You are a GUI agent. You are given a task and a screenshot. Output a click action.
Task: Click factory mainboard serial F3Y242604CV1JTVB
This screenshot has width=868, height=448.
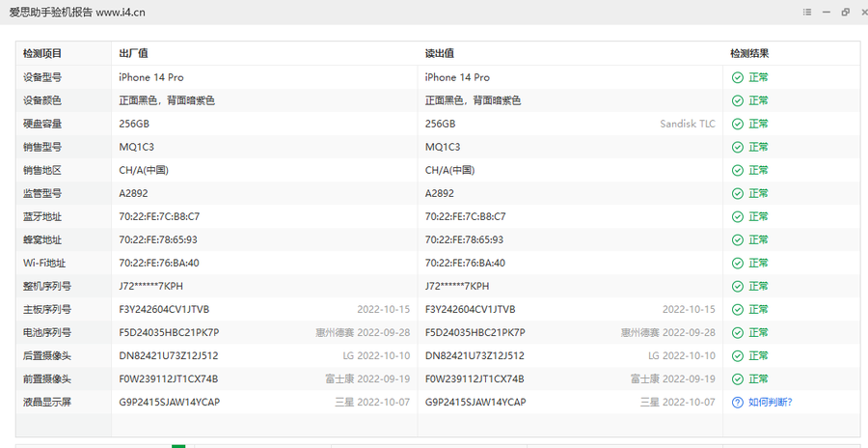click(164, 309)
